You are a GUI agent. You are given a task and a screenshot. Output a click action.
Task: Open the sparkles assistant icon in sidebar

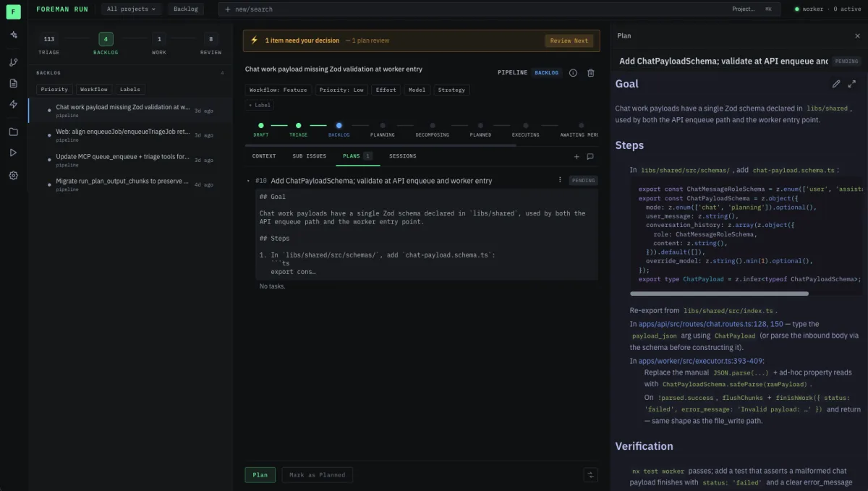(13, 35)
